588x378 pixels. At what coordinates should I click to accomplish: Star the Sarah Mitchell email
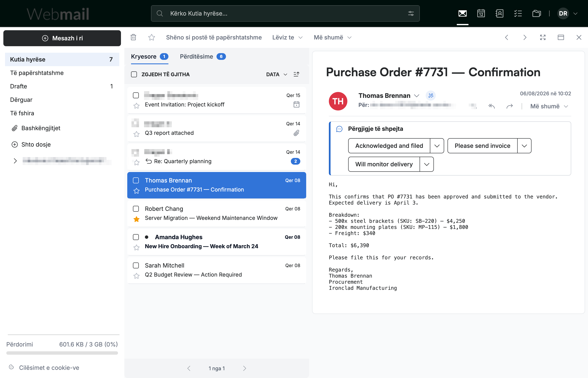click(x=136, y=276)
